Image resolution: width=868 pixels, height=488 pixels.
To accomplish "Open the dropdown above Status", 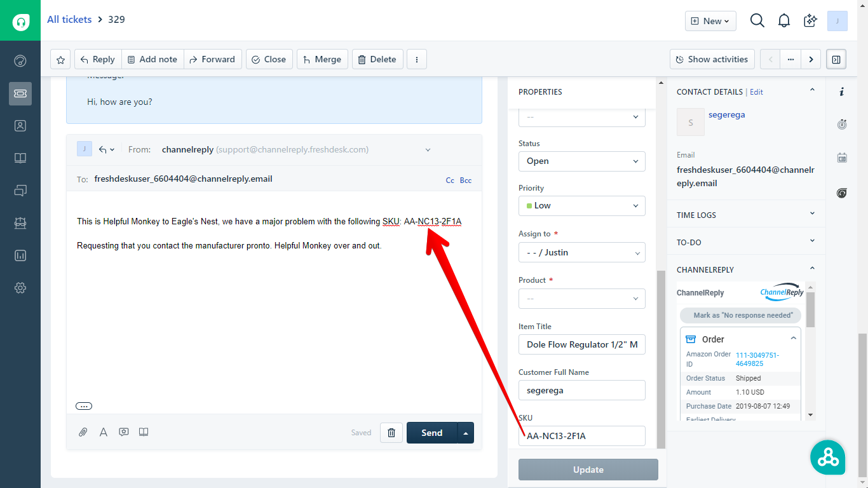I will [582, 118].
